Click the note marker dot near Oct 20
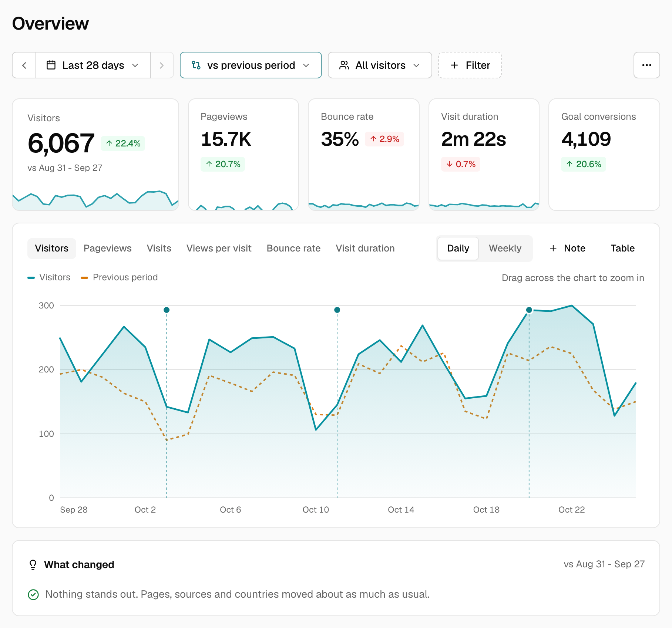The image size is (672, 628). coord(529,310)
